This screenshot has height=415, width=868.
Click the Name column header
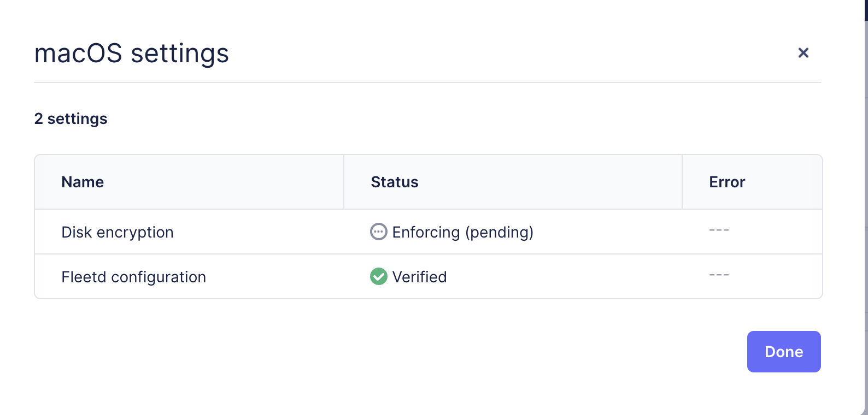pyautogui.click(x=83, y=182)
